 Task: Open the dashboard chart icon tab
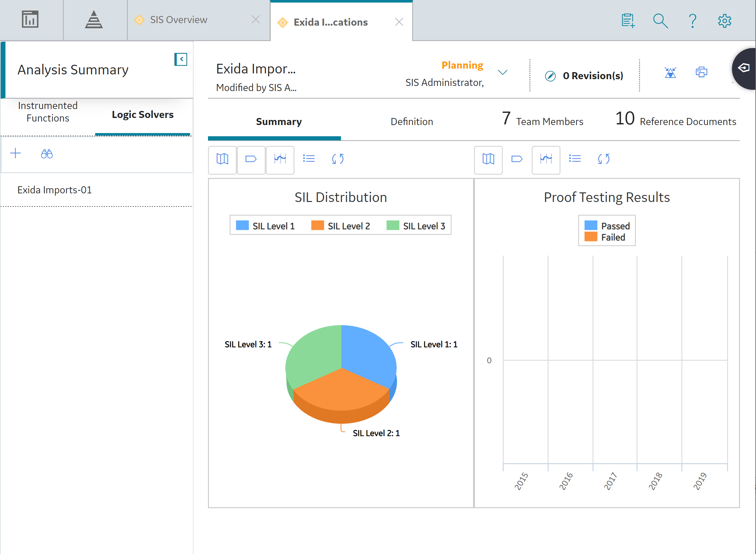(30, 20)
